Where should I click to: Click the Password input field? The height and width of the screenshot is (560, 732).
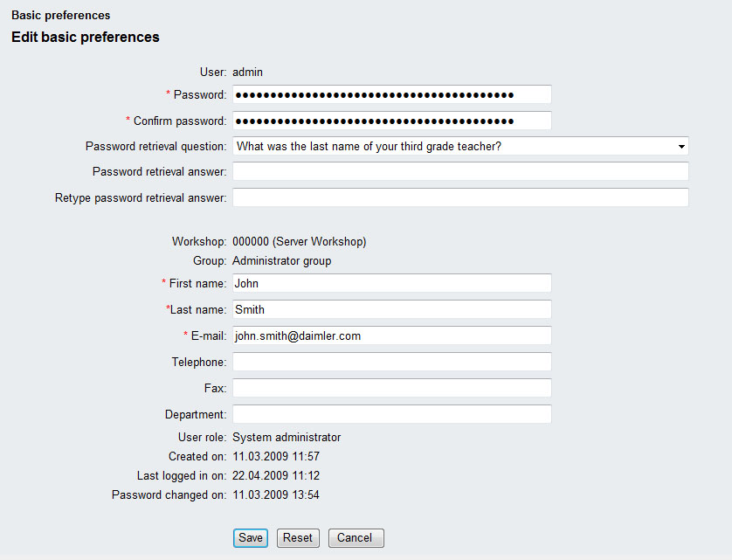(391, 94)
